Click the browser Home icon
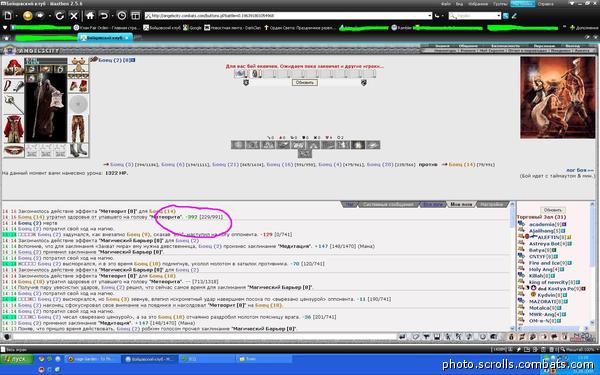The width and height of the screenshot is (600, 375). pyautogui.click(x=90, y=16)
